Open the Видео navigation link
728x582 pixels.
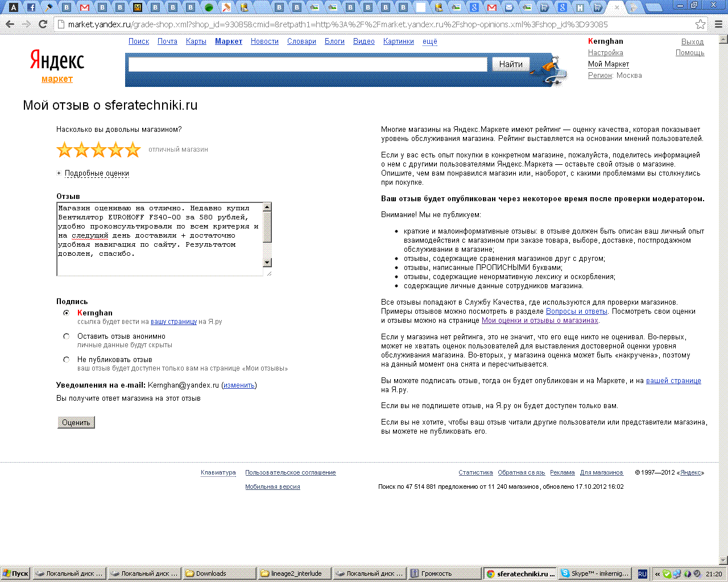coord(364,41)
